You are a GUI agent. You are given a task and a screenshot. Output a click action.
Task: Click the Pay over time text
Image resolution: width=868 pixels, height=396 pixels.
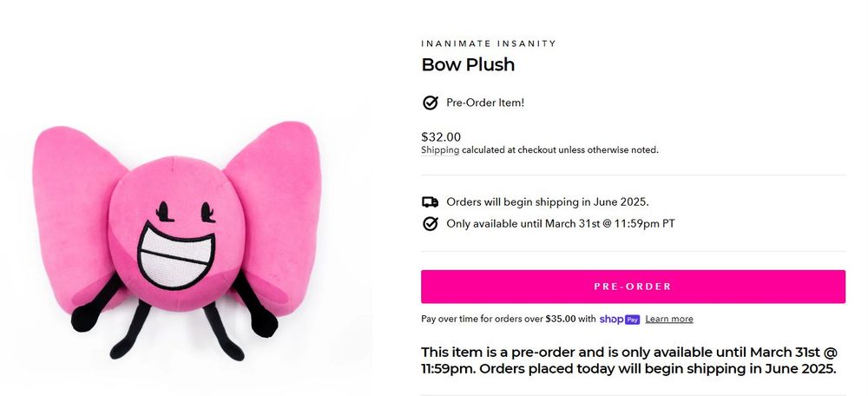point(508,319)
